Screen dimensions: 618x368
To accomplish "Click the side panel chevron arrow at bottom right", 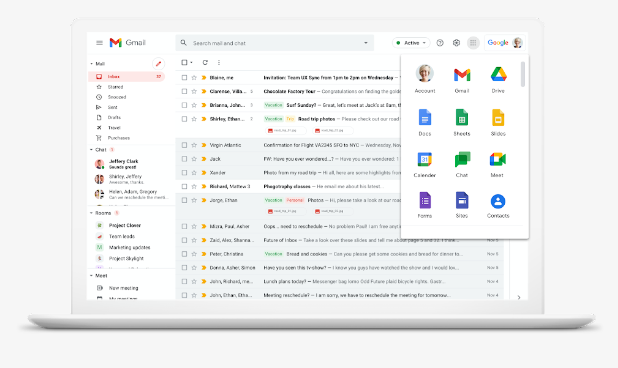I will 519,297.
